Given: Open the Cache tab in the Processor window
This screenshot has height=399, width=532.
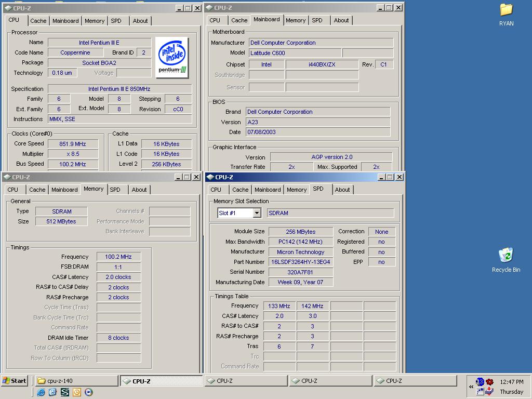Looking at the screenshot, I should 38,21.
